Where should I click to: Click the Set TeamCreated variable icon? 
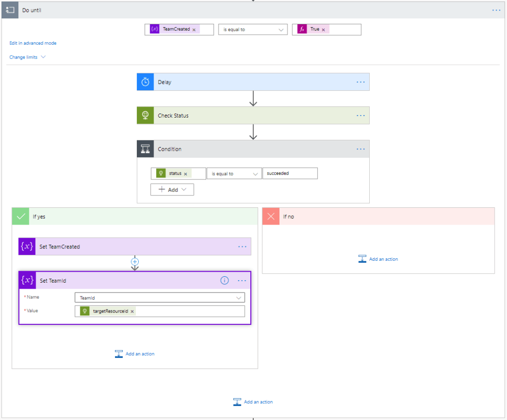27,246
